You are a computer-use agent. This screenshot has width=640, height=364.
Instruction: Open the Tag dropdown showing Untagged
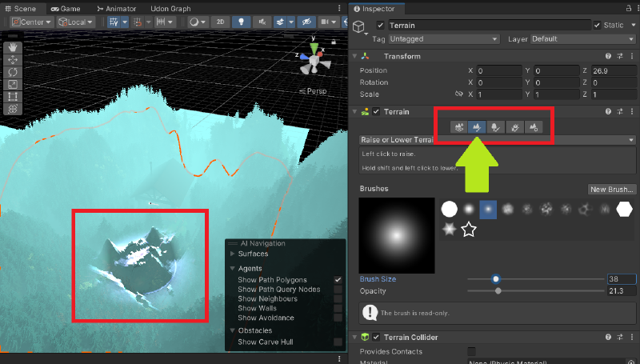coord(444,38)
